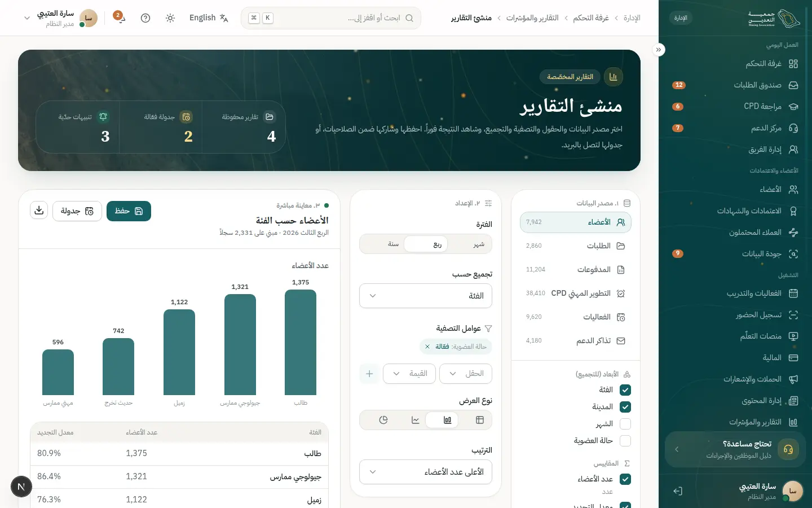Select the شهر period tab
This screenshot has height=508, width=812.
pyautogui.click(x=479, y=244)
